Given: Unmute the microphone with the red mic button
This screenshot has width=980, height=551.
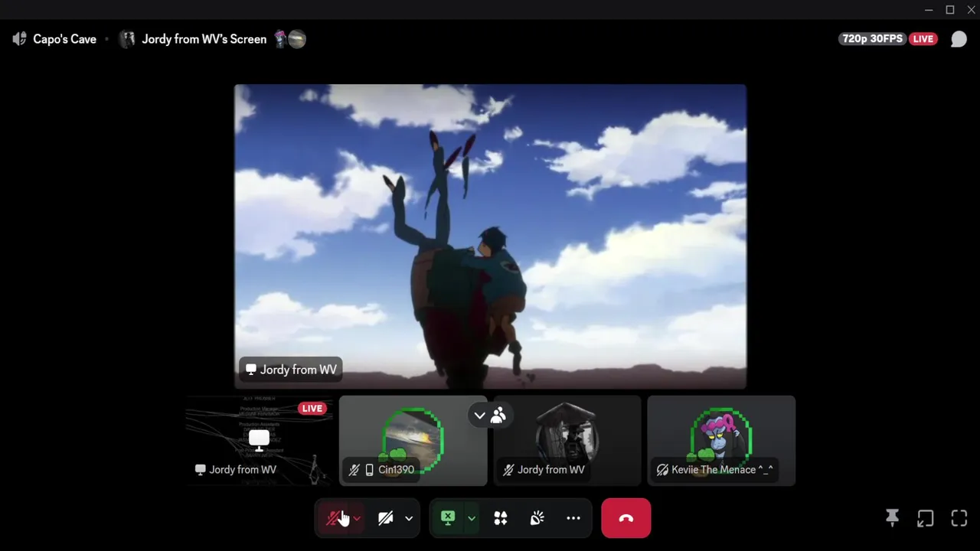Looking at the screenshot, I should pos(333,518).
